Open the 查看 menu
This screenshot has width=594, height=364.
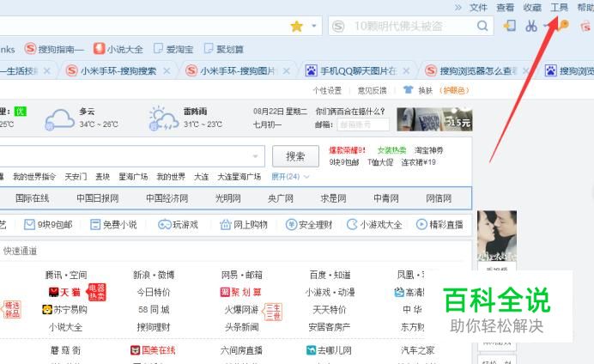click(x=506, y=8)
